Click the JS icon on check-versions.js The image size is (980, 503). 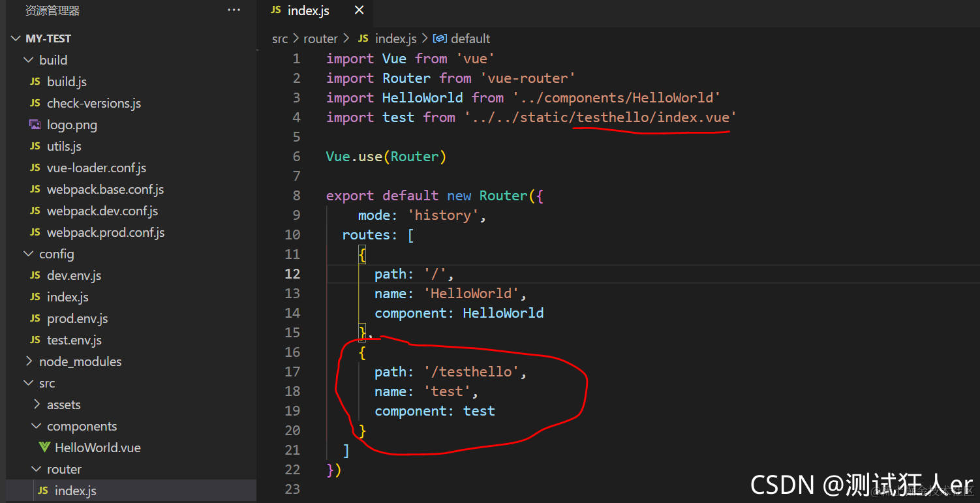tap(35, 103)
